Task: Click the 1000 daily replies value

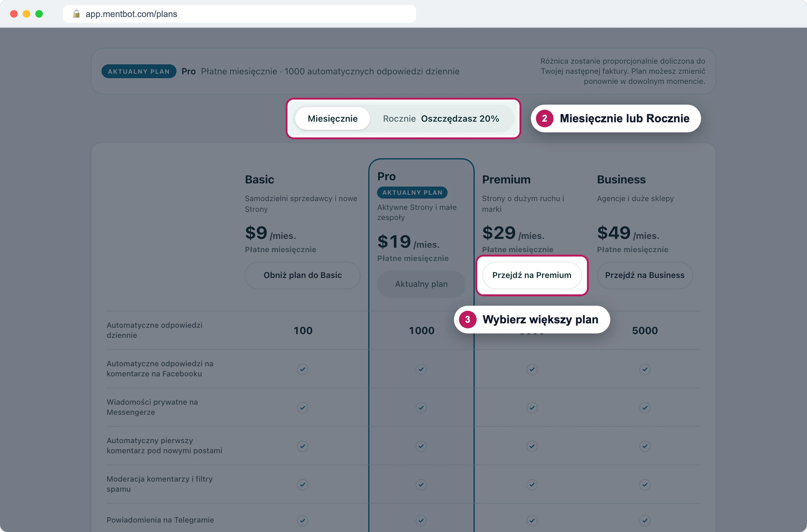Action: pyautogui.click(x=421, y=331)
